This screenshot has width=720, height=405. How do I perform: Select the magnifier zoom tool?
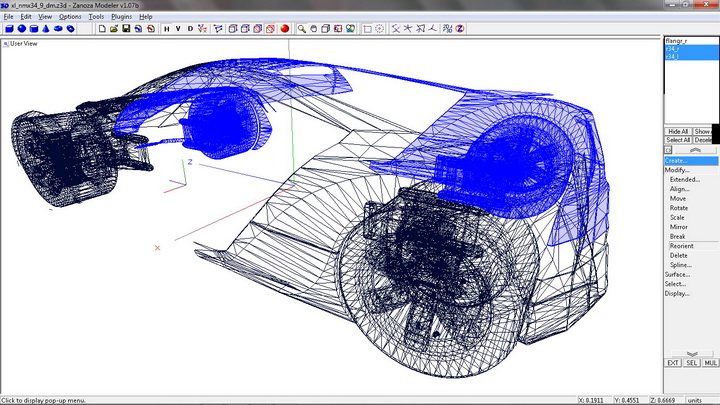(x=301, y=29)
